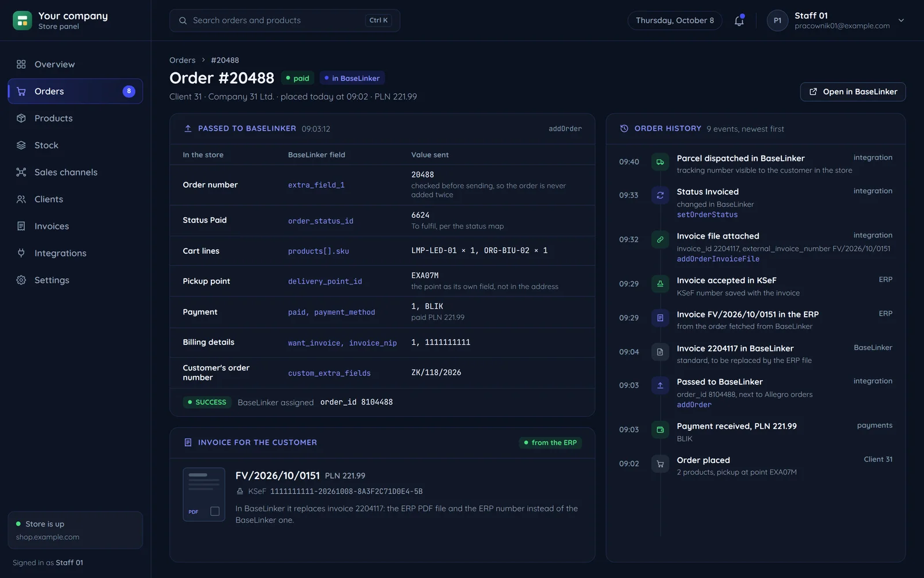Click the stamp icon for Invoice accepted in KSeF
Screen dimensions: 924x578
(660, 284)
